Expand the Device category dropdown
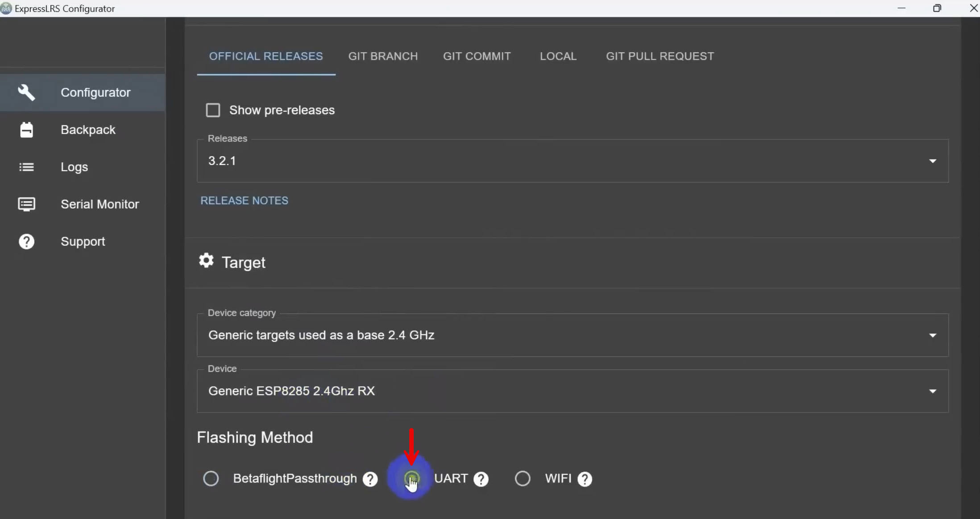The height and width of the screenshot is (519, 980). click(572, 335)
